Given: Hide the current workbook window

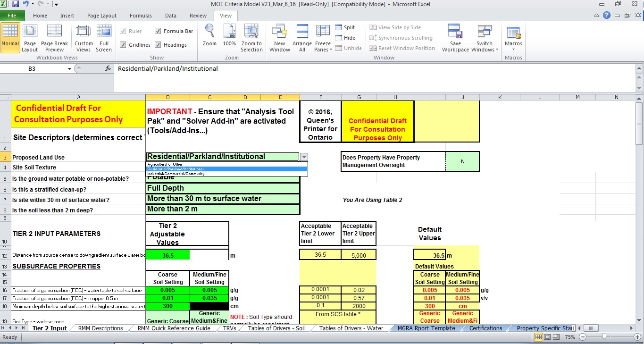Looking at the screenshot, I should (x=345, y=38).
